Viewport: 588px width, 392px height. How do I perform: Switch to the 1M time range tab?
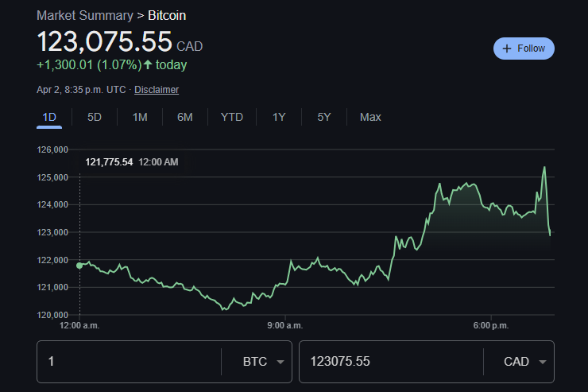(x=140, y=117)
